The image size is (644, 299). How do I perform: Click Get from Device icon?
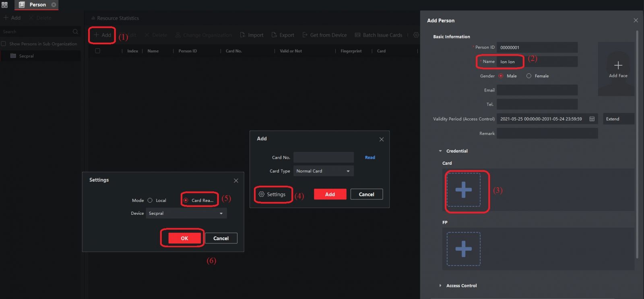point(305,35)
